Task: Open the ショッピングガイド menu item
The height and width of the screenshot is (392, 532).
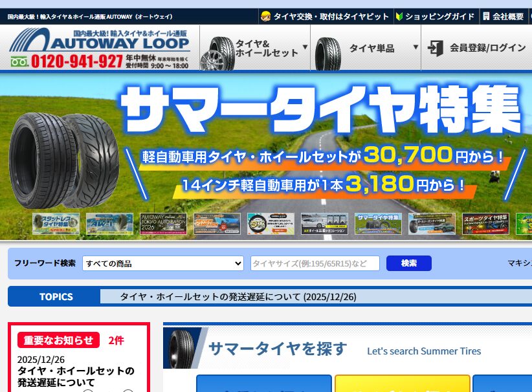Action: [x=439, y=16]
